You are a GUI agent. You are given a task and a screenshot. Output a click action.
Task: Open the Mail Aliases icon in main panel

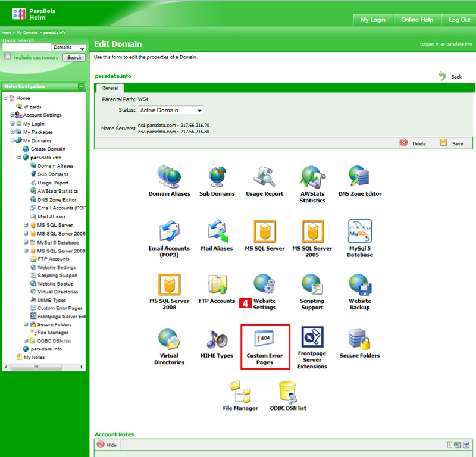(x=217, y=231)
